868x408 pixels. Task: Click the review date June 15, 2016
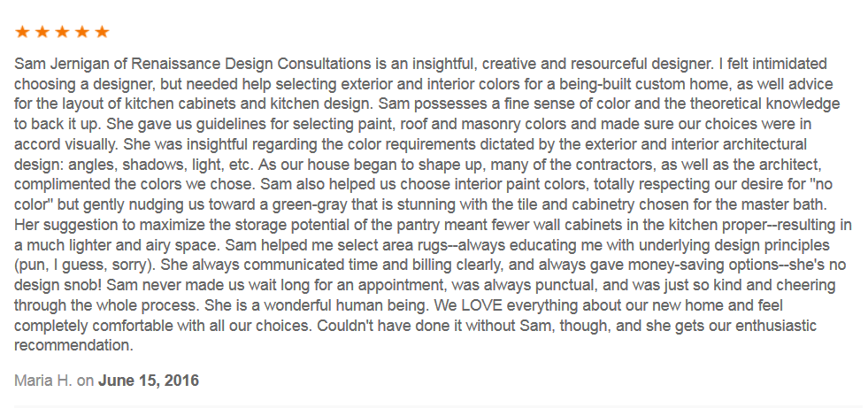tap(149, 381)
